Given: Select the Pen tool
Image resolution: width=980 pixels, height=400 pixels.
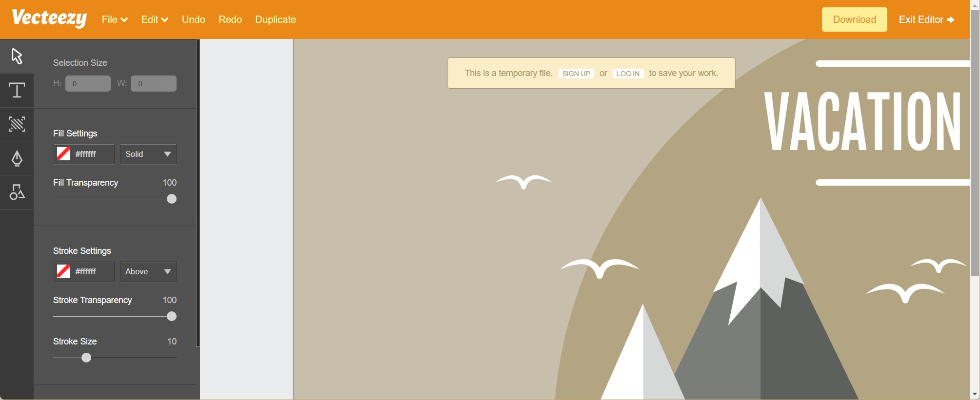Looking at the screenshot, I should (17, 158).
